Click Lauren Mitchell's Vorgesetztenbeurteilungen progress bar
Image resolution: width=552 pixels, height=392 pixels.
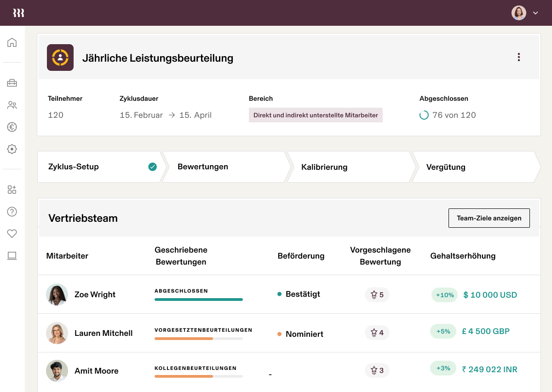coord(199,339)
